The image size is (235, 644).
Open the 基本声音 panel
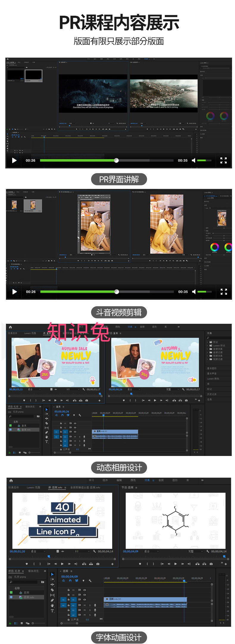tap(212, 373)
